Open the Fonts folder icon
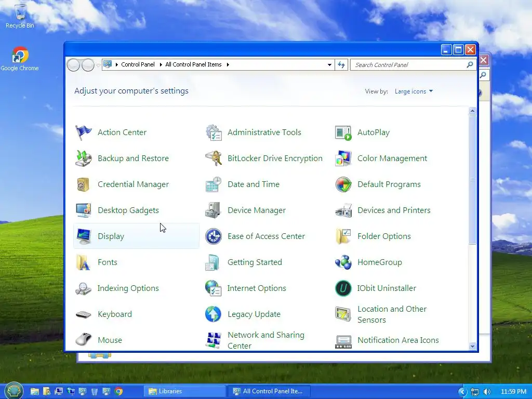This screenshot has width=532, height=399. pyautogui.click(x=84, y=262)
